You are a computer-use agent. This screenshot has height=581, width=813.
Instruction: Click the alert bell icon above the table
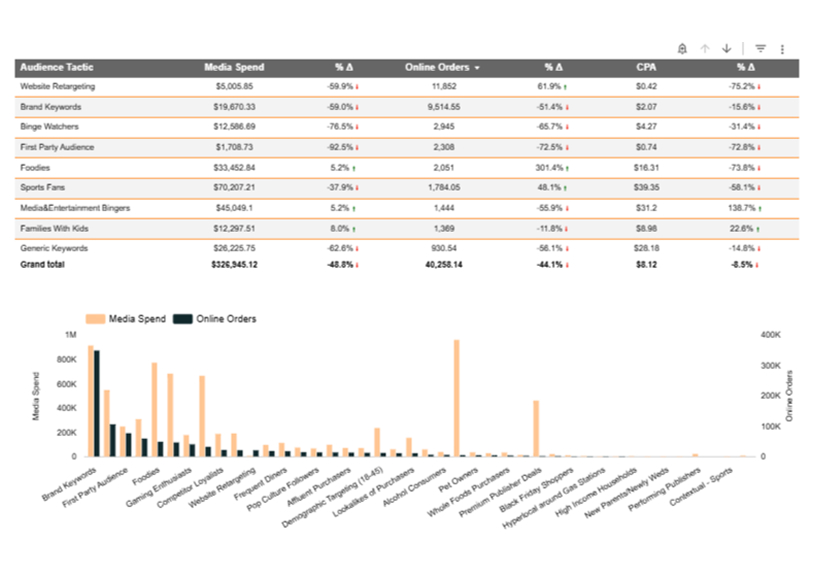click(682, 48)
